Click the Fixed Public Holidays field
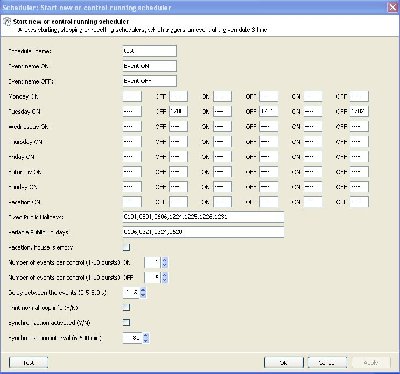 click(x=203, y=217)
